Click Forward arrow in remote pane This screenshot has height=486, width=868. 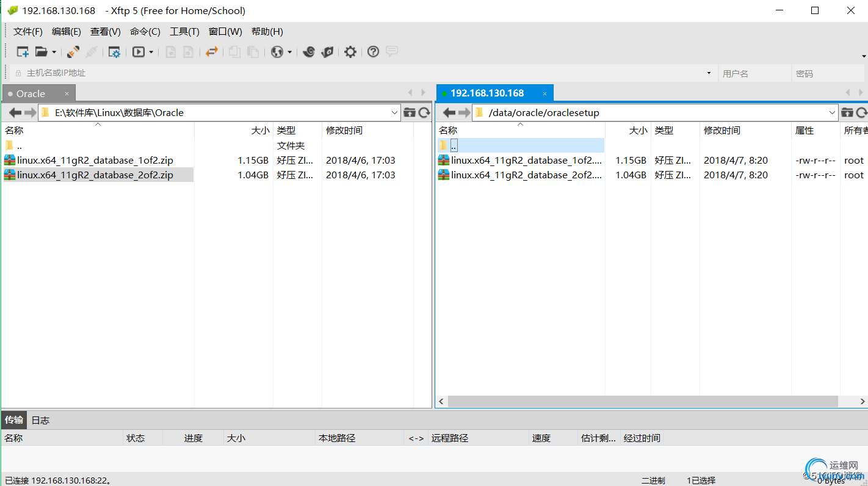pyautogui.click(x=464, y=112)
